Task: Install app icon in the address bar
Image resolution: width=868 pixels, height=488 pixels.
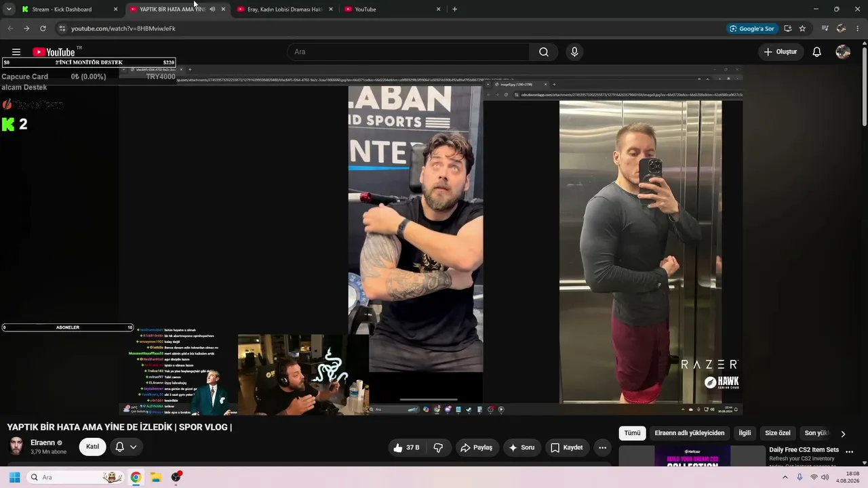Action: coord(787,28)
